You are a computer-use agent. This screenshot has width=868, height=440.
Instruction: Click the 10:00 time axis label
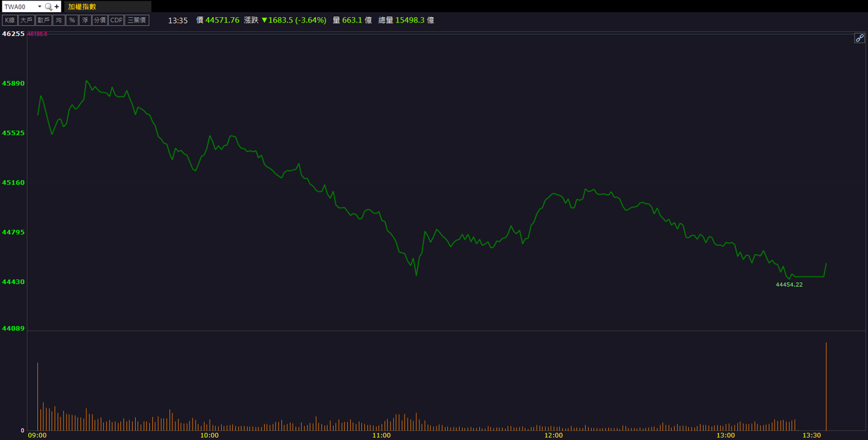(209, 435)
